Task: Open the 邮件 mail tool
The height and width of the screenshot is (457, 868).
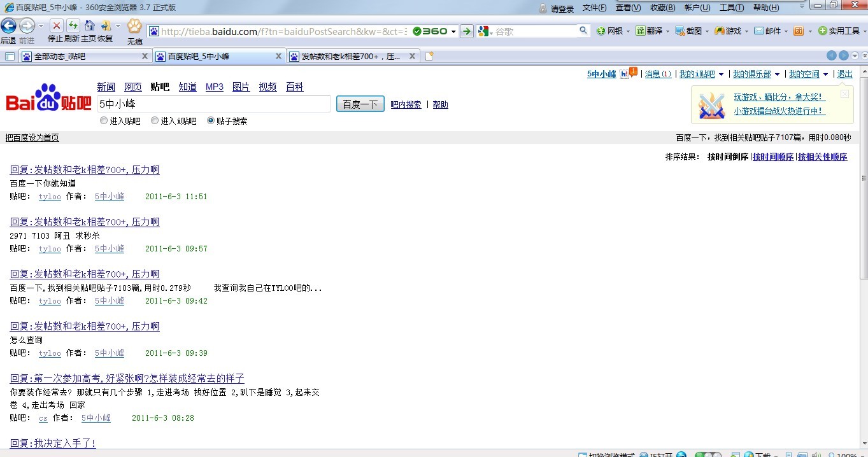Action: tap(768, 31)
